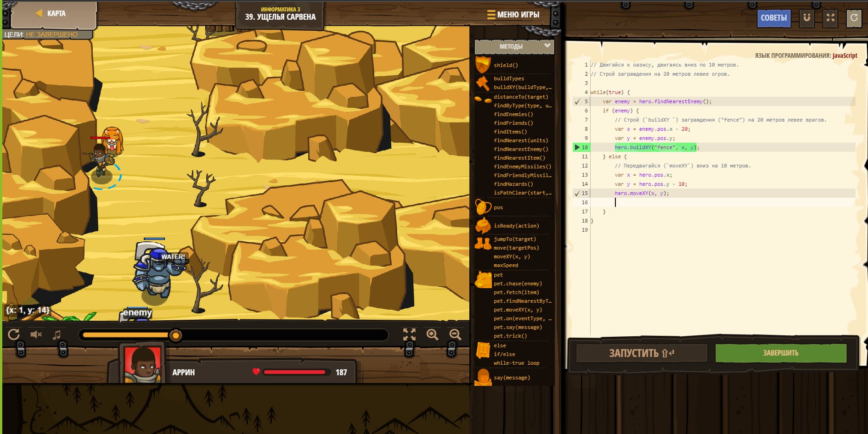Select distanceTo(target) method
Screen dimensions: 868x434
(x=521, y=97)
